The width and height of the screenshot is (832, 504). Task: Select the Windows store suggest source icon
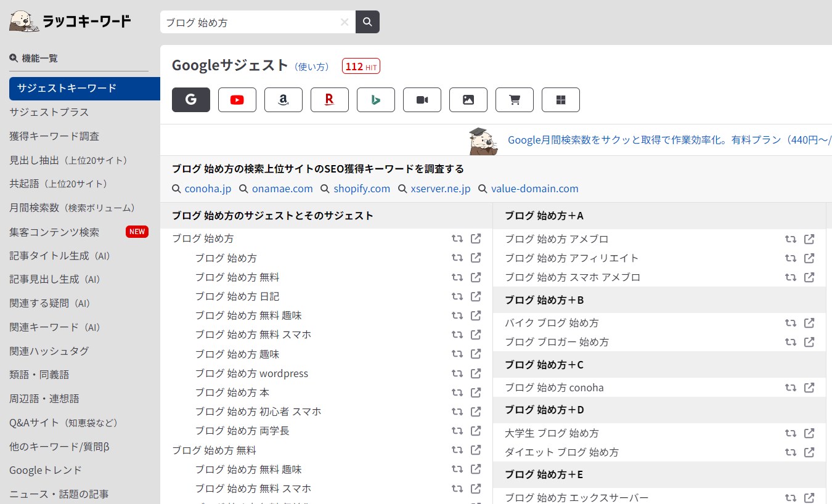561,100
